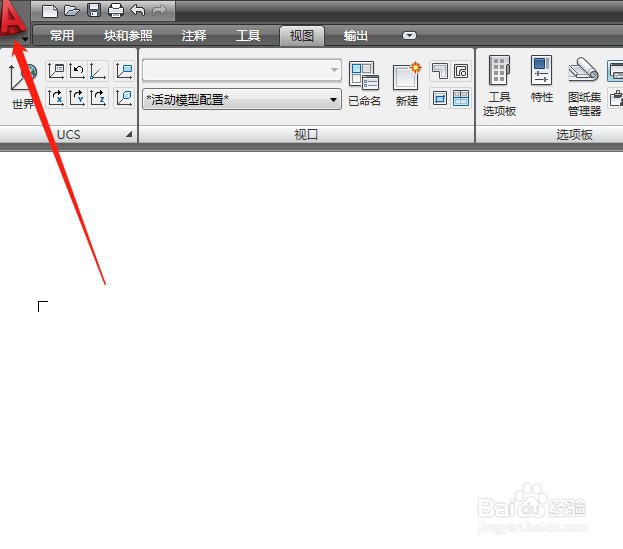Click the 世界 UCS button
This screenshot has height=549, width=623.
pos(23,86)
